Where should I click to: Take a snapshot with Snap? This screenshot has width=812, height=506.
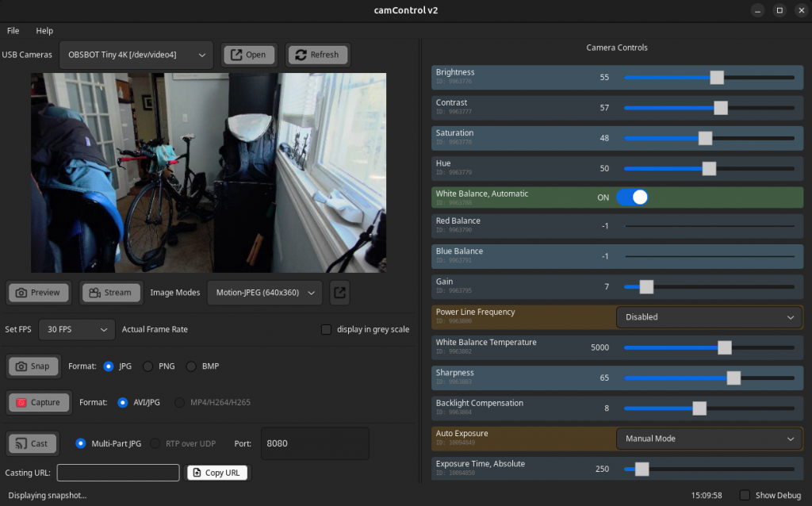(x=33, y=366)
